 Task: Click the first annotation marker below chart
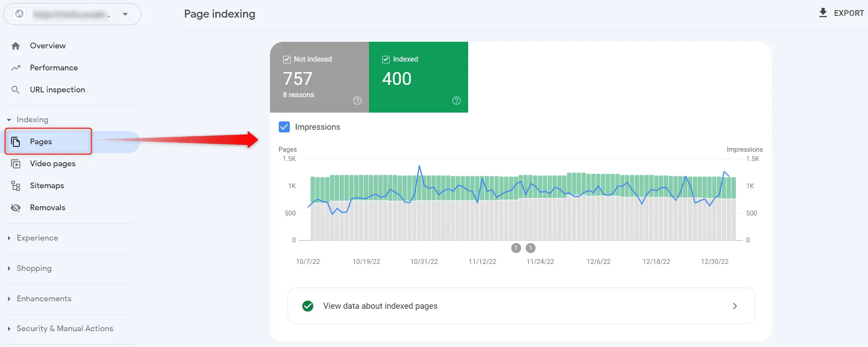pyautogui.click(x=516, y=248)
